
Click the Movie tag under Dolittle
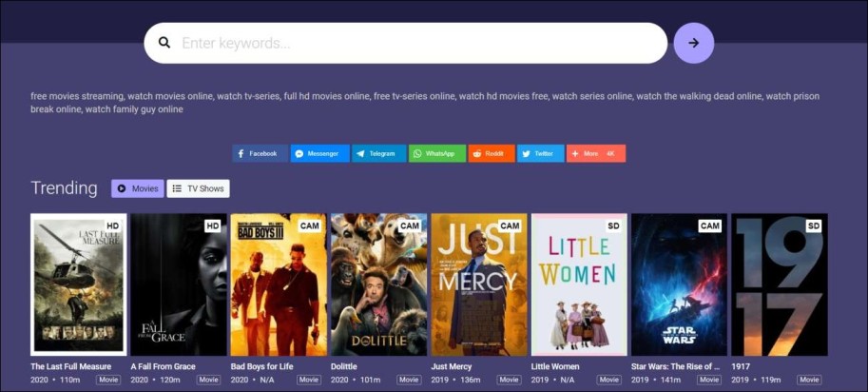click(409, 380)
